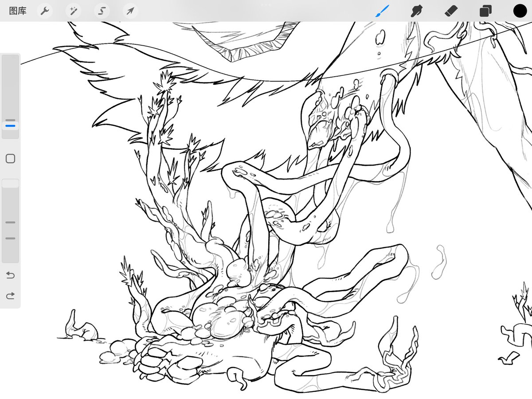Click the opacity slider handle in sidebar
Viewport: 532px width, 399px height.
10,184
